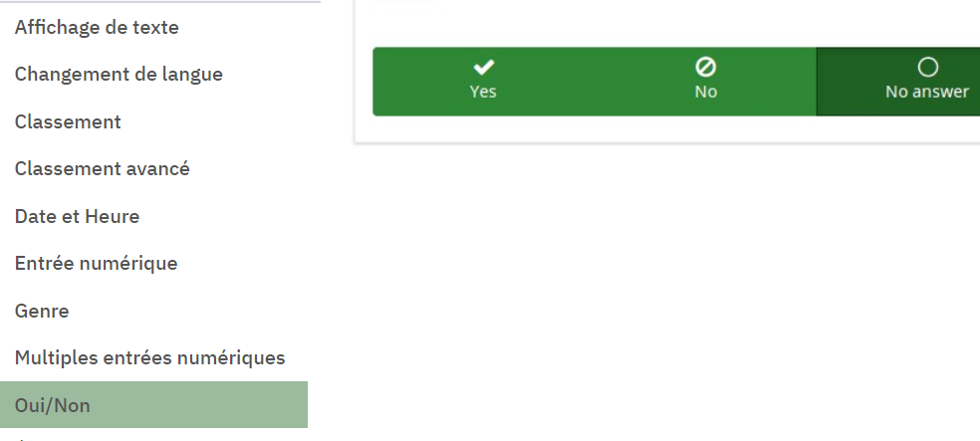The height and width of the screenshot is (441, 980).
Task: Click the checkmark icon above Yes
Action: (483, 68)
